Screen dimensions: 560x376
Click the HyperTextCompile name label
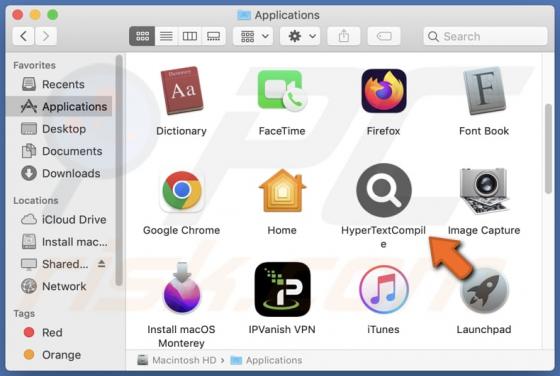[383, 237]
